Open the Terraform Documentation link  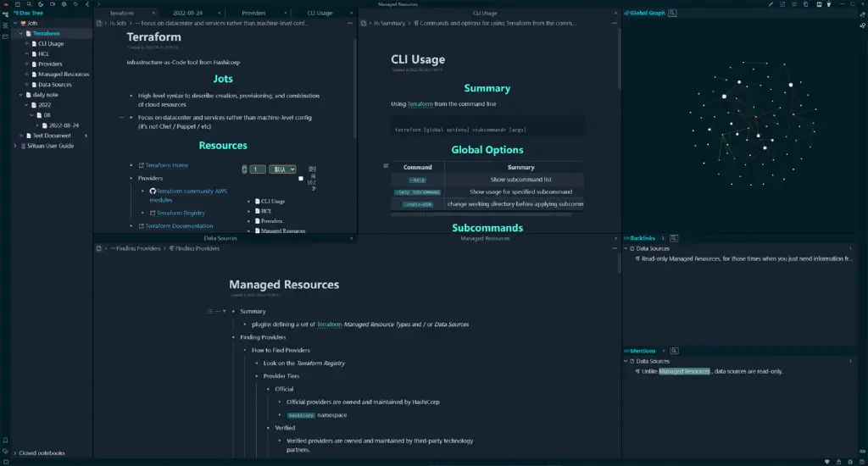click(179, 226)
